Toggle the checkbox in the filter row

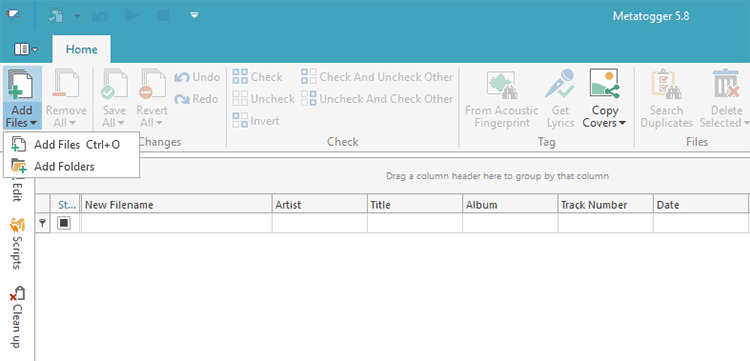tap(64, 223)
